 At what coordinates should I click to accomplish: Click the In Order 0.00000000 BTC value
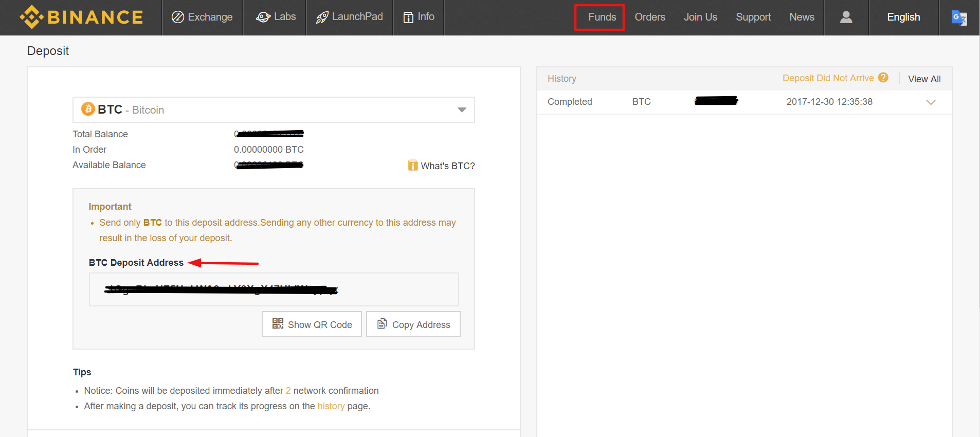point(268,150)
